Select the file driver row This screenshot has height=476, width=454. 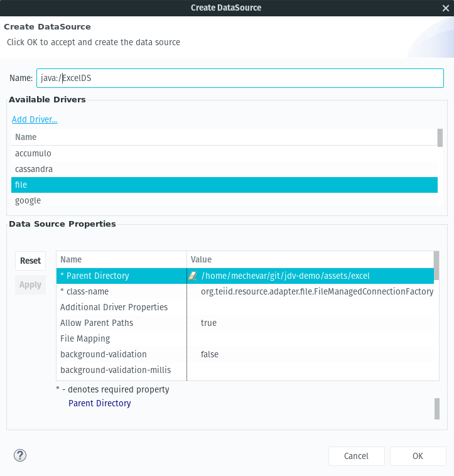pyautogui.click(x=224, y=185)
